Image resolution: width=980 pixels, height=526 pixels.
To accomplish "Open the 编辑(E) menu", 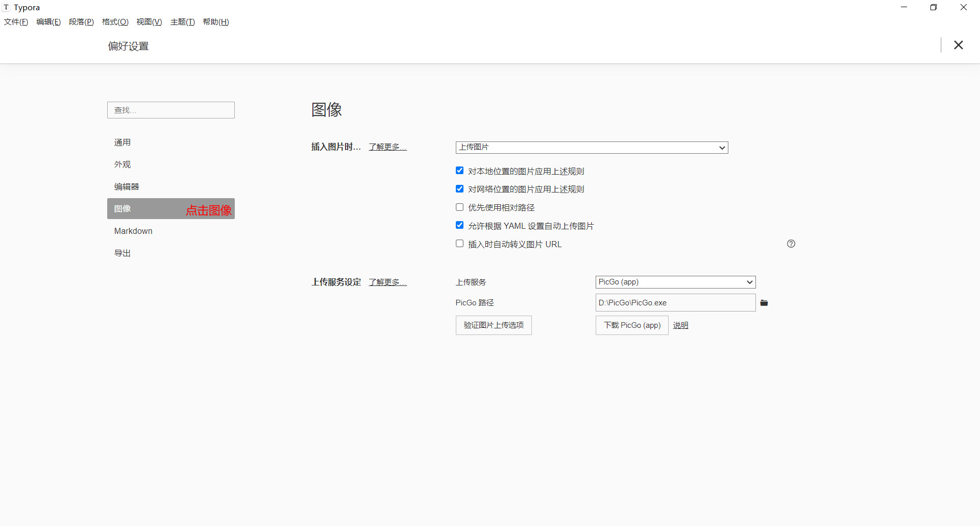I will pos(48,22).
